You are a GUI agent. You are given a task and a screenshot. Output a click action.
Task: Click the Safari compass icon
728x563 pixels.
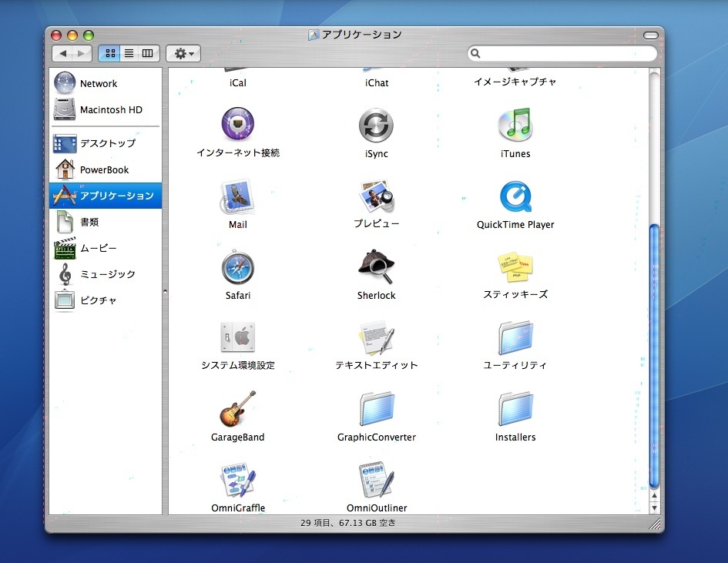click(238, 267)
